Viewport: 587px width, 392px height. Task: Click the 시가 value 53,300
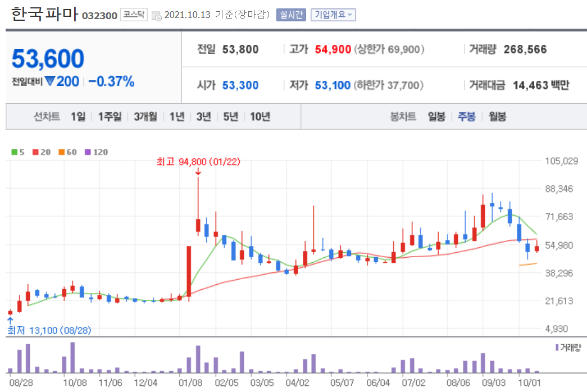click(240, 85)
